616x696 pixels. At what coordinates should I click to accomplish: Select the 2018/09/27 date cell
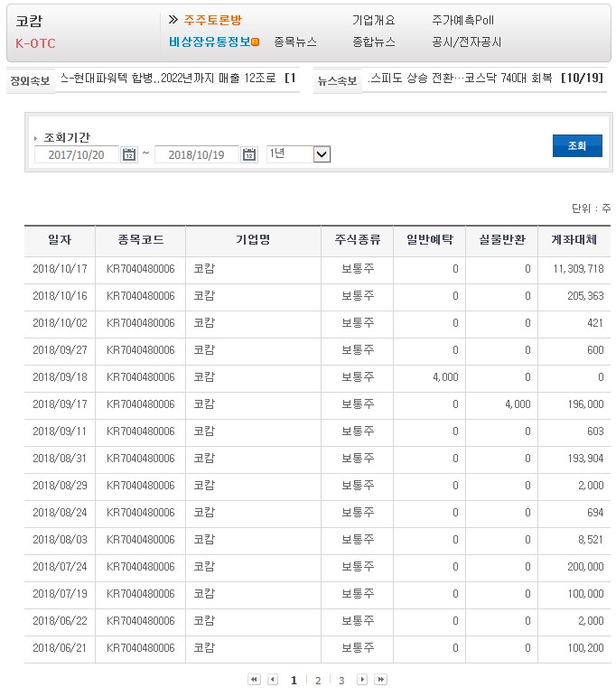[60, 349]
